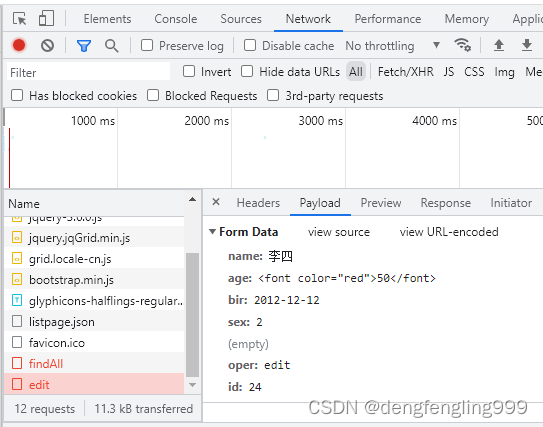Click the request list scroll-down arrow
The height and width of the screenshot is (427, 543).
coord(193,385)
